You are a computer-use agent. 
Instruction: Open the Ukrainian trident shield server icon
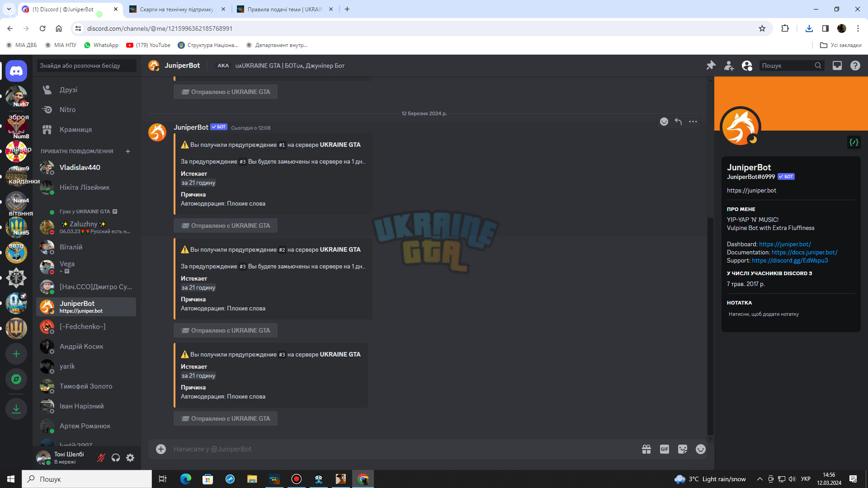click(x=16, y=328)
